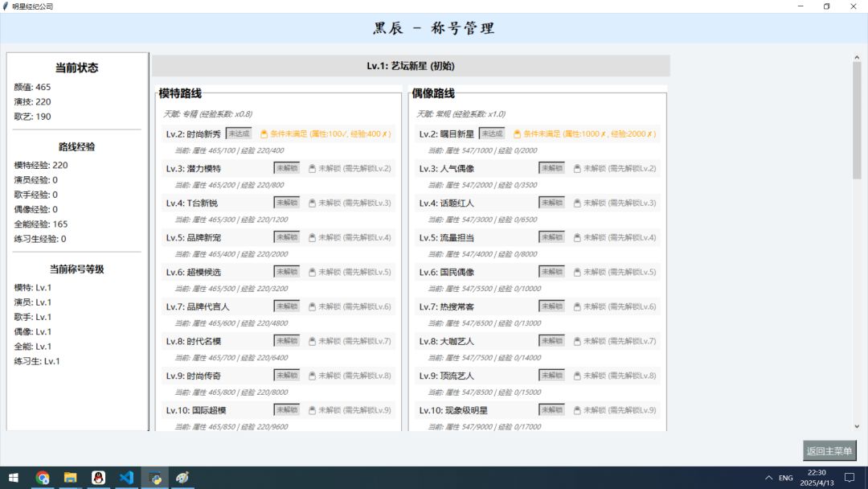Click 未解锁 button for 国际超模
868x489 pixels.
(x=287, y=410)
